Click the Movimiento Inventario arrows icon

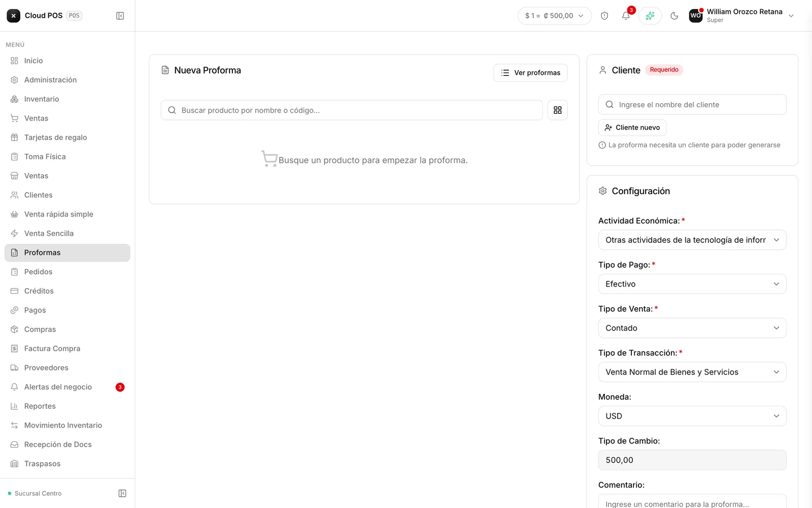click(x=14, y=425)
